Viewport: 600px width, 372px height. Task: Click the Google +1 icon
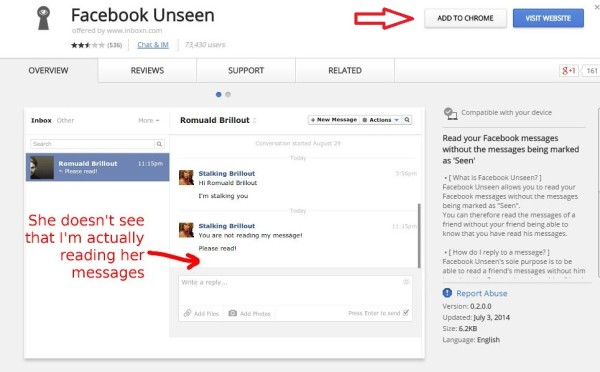coord(568,70)
